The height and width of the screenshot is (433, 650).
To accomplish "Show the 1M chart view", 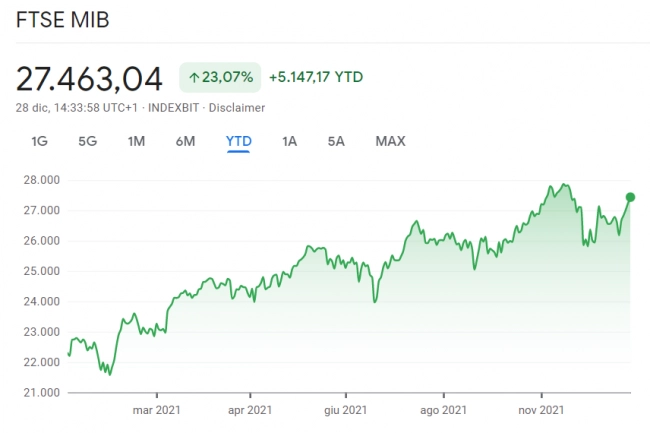I will [x=136, y=141].
